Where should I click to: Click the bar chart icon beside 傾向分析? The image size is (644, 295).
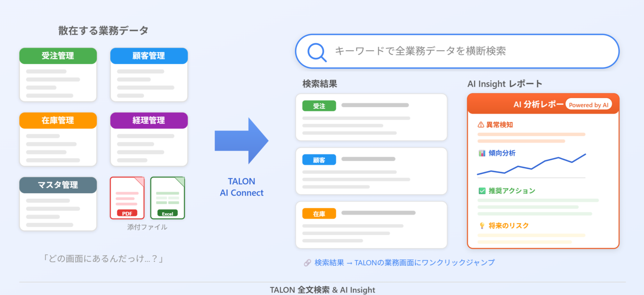[x=482, y=153]
